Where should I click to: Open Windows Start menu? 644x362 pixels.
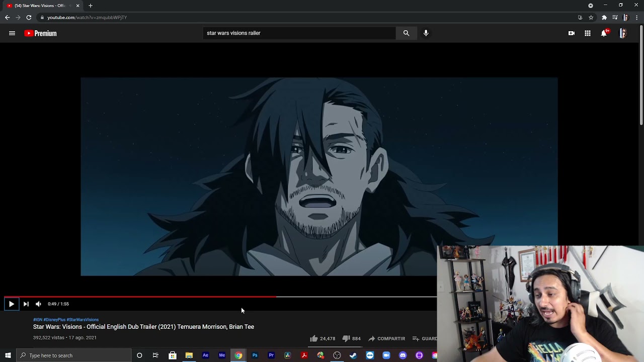point(8,355)
